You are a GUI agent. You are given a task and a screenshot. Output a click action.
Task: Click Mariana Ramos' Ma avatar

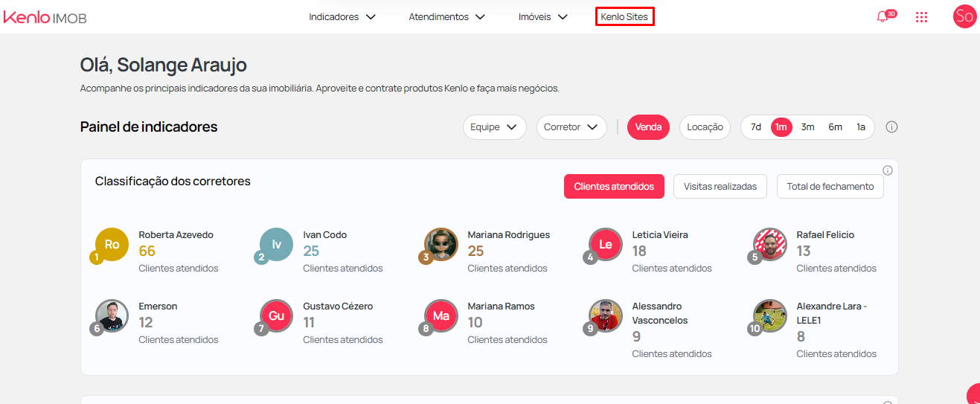pyautogui.click(x=441, y=315)
